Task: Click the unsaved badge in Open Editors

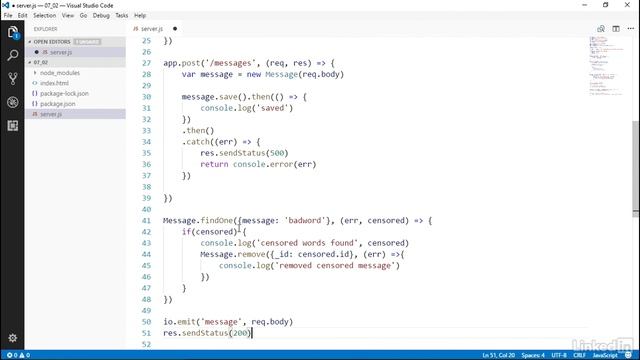Action: tap(87, 42)
